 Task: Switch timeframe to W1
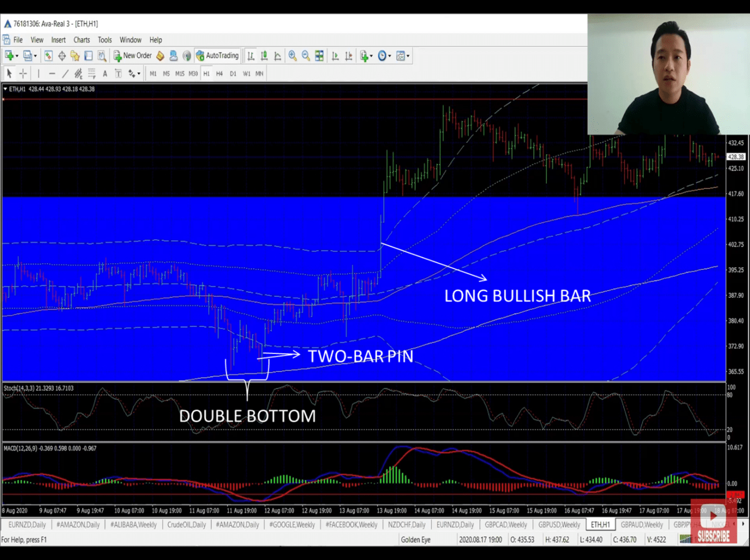click(246, 73)
